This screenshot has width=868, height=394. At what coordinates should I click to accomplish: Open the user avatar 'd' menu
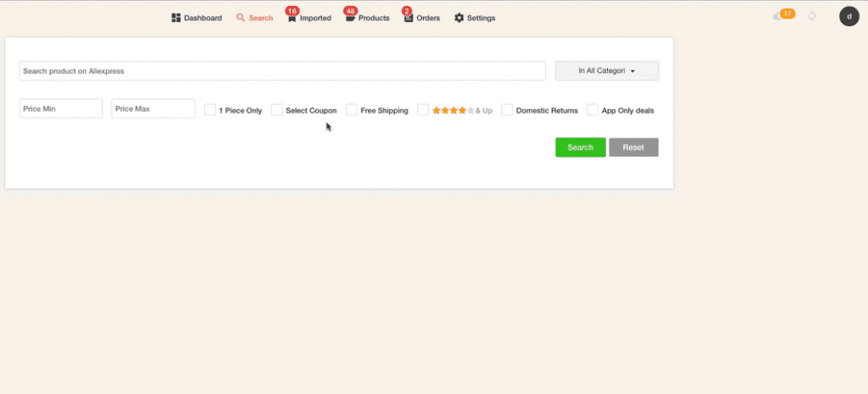tap(849, 16)
